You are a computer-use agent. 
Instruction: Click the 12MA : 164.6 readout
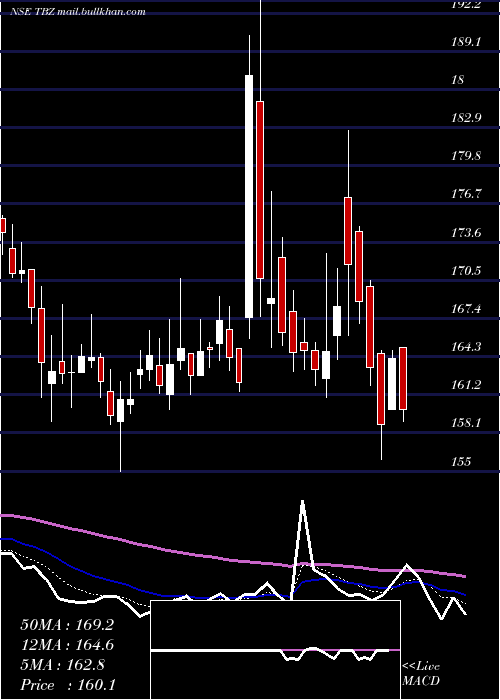coord(67,645)
